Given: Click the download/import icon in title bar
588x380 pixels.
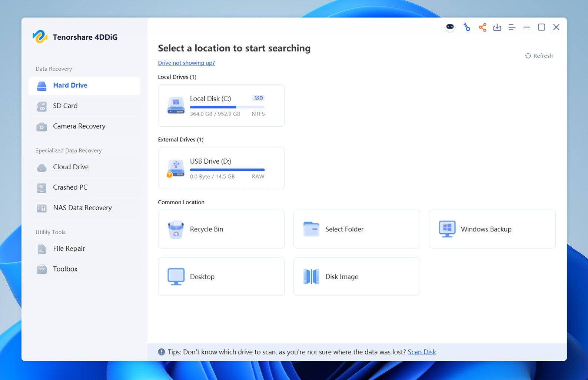Looking at the screenshot, I should [497, 27].
